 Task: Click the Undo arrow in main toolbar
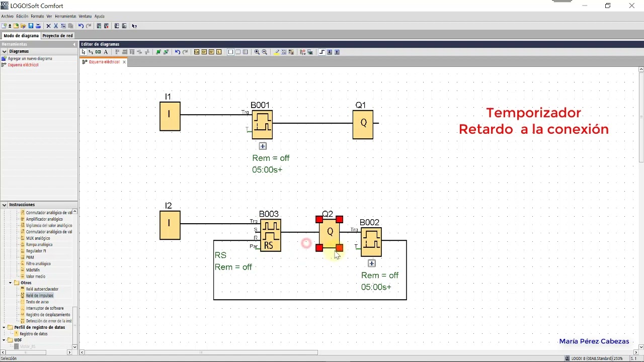(x=80, y=26)
